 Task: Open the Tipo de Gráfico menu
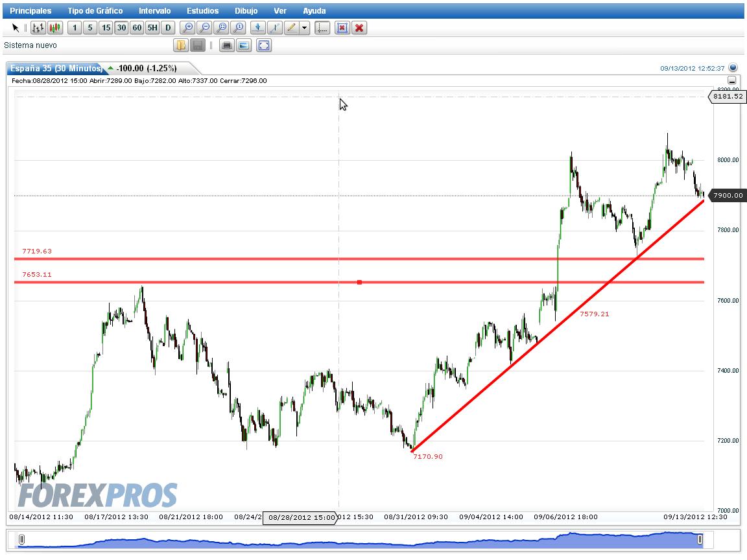(x=95, y=10)
